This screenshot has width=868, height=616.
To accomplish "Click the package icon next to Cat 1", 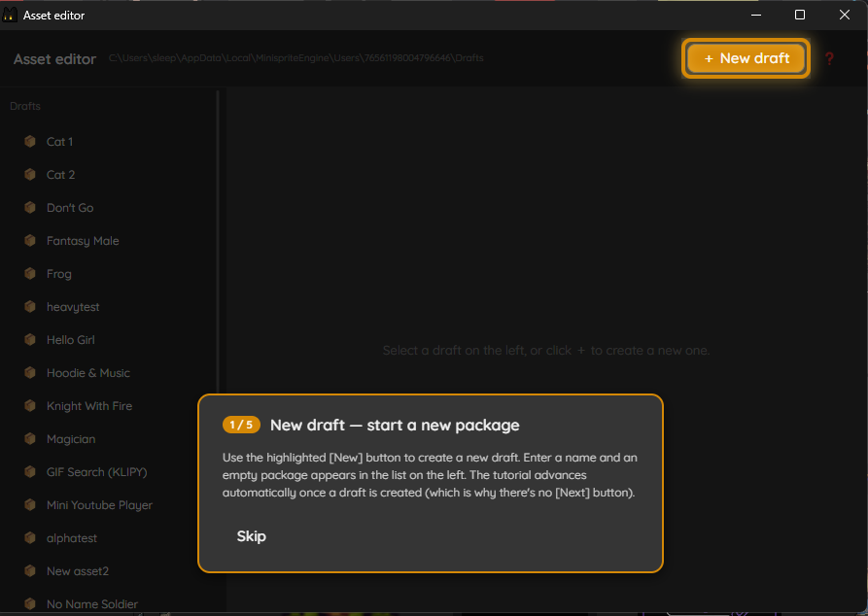I will (x=30, y=142).
